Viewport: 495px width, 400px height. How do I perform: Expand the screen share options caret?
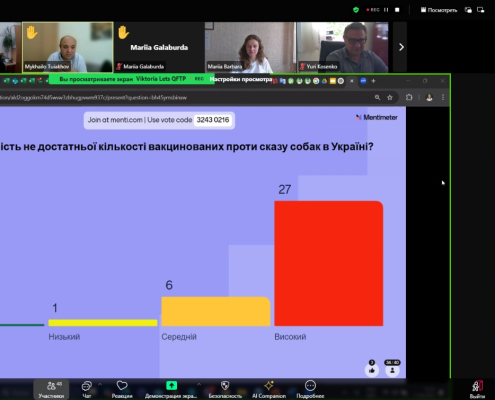199,384
